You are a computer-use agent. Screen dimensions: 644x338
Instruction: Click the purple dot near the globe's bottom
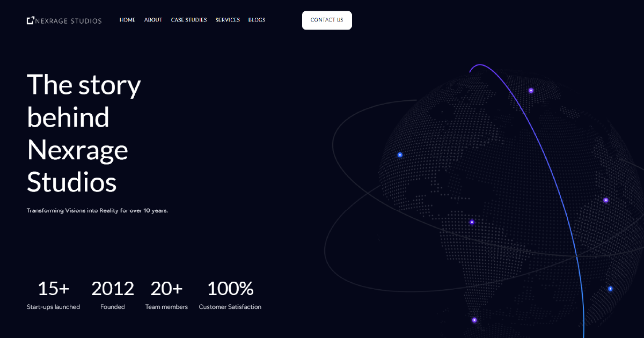point(474,320)
